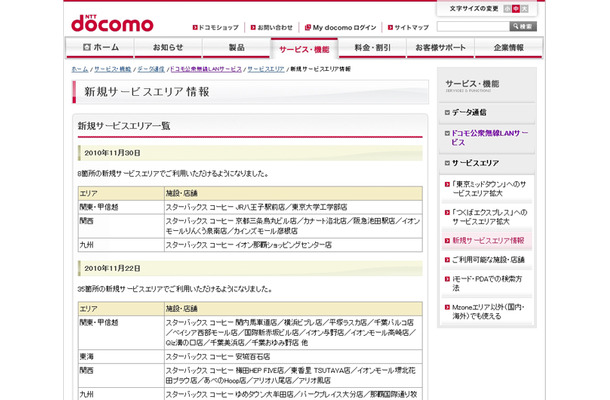Image resolution: width=610 pixels, height=400 pixels.
Task: Click the 2010年11月22日 date heading
Action: pos(112,269)
